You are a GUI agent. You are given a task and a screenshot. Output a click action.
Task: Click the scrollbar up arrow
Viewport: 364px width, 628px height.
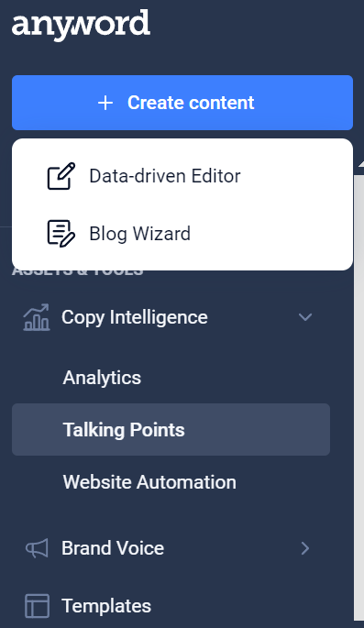[x=361, y=164]
